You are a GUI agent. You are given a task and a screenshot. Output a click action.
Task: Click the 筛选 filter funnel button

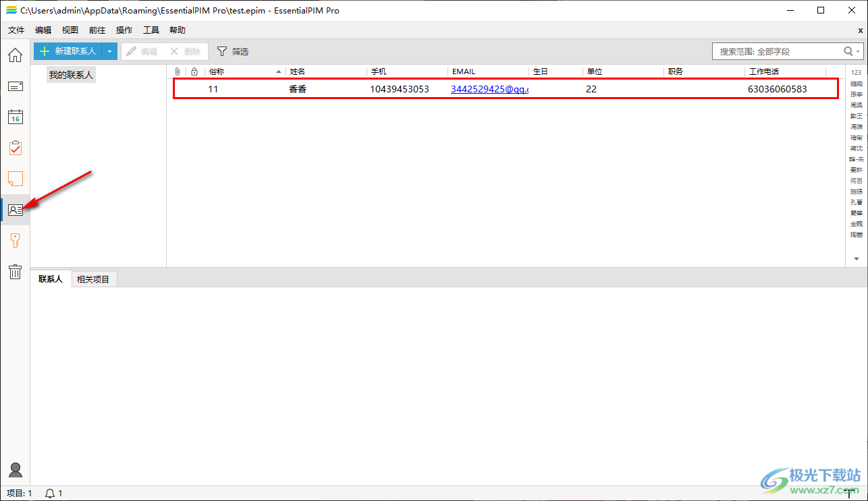point(232,51)
